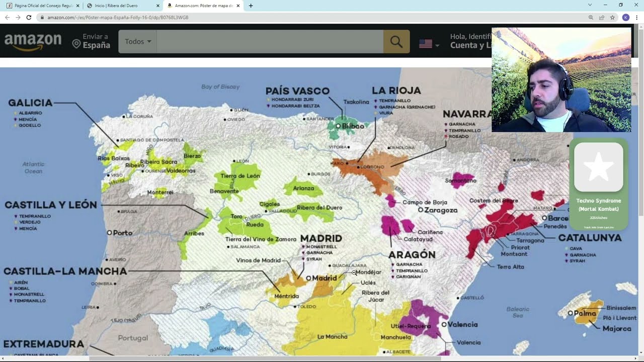Click the LA RIOJA heading
644x362 pixels.
pyautogui.click(x=396, y=90)
